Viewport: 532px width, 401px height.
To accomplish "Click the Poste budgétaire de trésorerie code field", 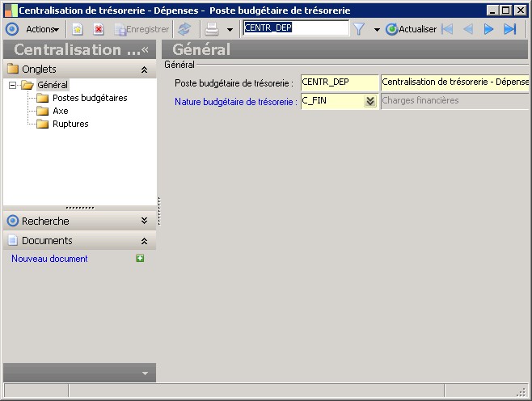I will click(340, 82).
